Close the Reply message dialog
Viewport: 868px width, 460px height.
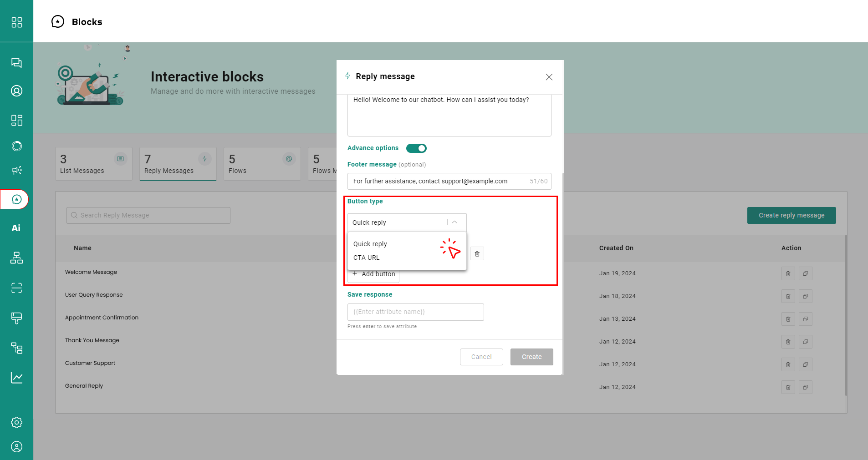pyautogui.click(x=549, y=77)
